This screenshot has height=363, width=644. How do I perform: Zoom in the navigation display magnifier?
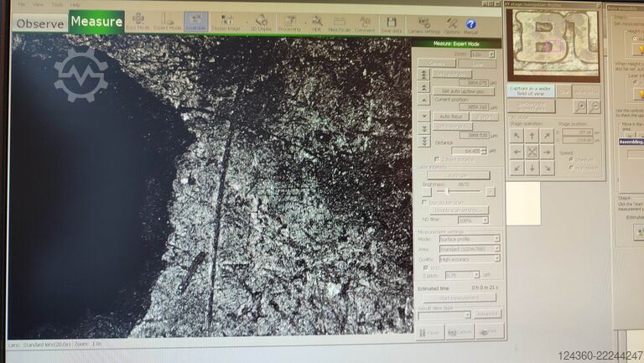click(x=580, y=106)
